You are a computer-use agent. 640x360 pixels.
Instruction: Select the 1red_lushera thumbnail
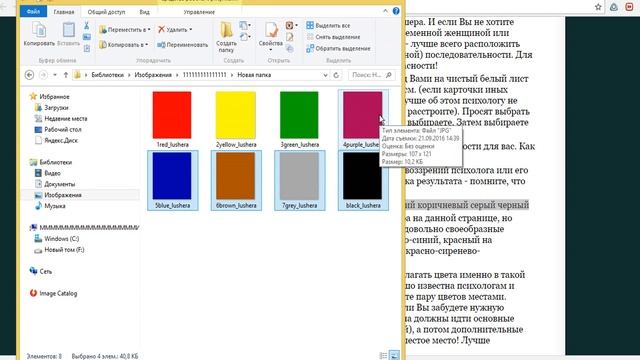point(172,115)
